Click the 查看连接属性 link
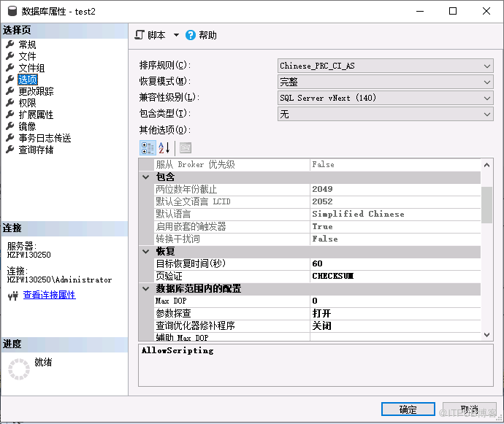The width and height of the screenshot is (504, 424). click(x=49, y=296)
